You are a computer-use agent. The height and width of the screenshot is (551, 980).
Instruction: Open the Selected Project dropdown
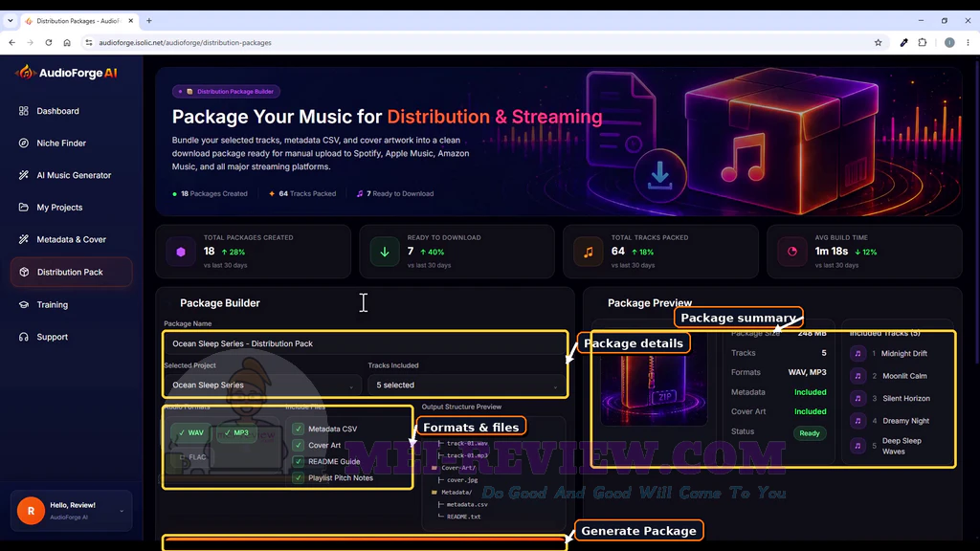click(262, 385)
